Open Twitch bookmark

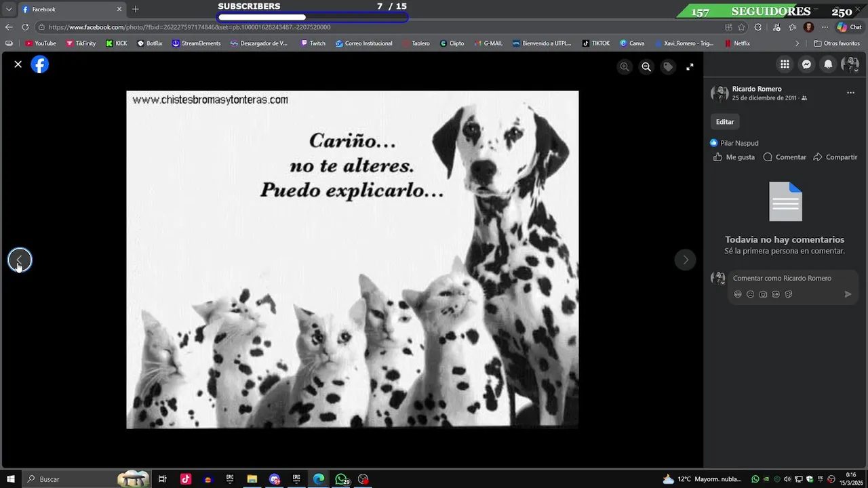point(313,43)
